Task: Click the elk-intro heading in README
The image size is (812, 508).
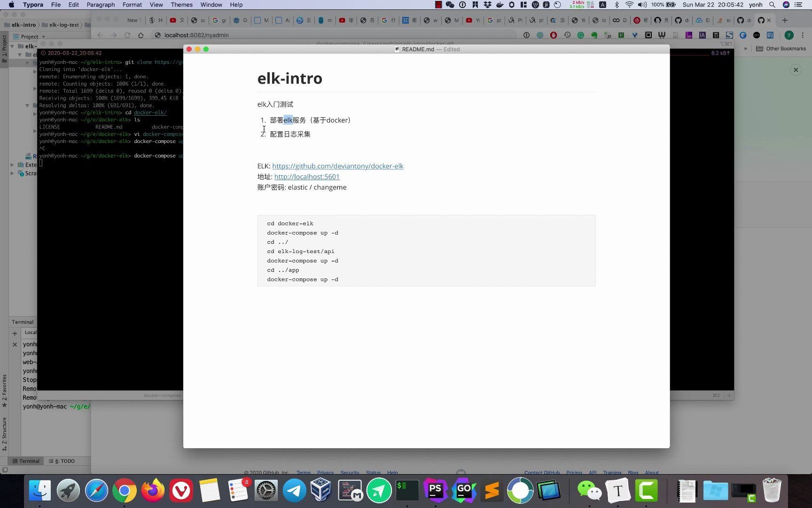Action: click(x=289, y=78)
